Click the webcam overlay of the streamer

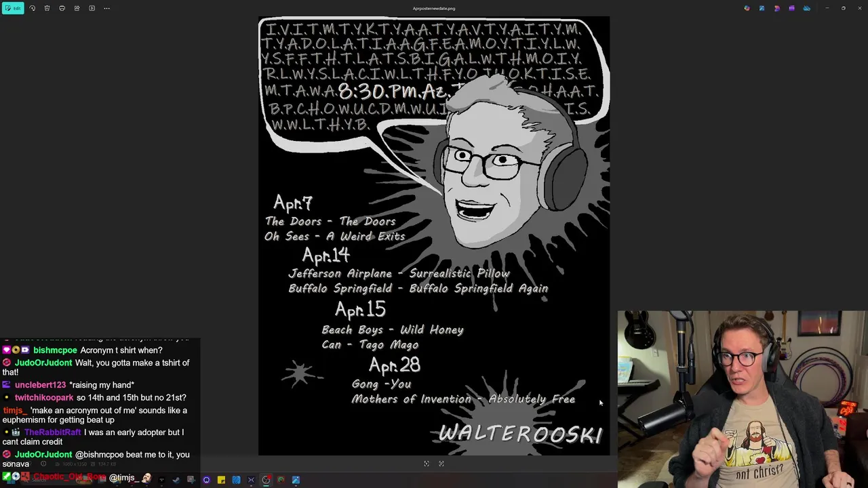(x=742, y=399)
